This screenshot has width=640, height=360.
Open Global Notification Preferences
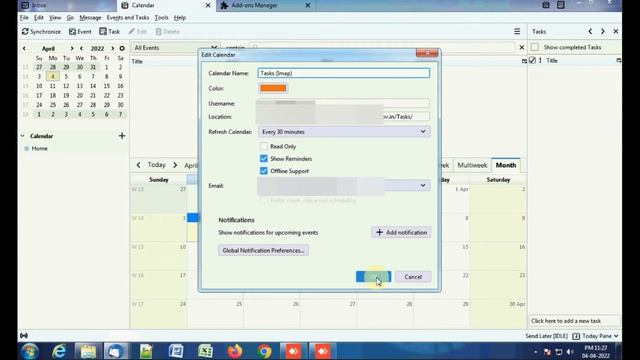pos(263,250)
